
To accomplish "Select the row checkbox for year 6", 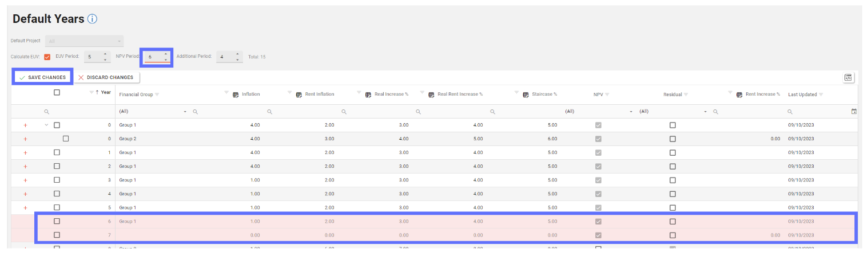I will tap(57, 221).
